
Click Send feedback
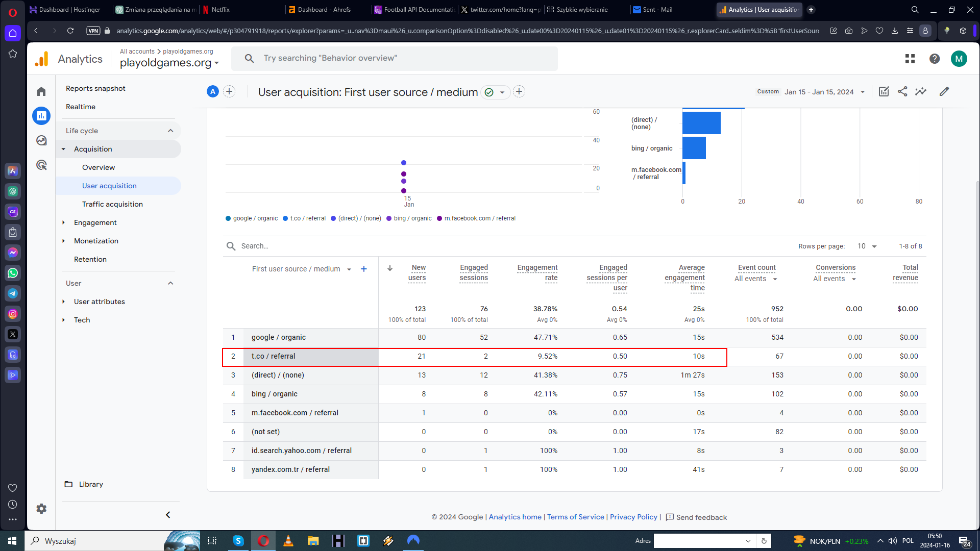696,517
